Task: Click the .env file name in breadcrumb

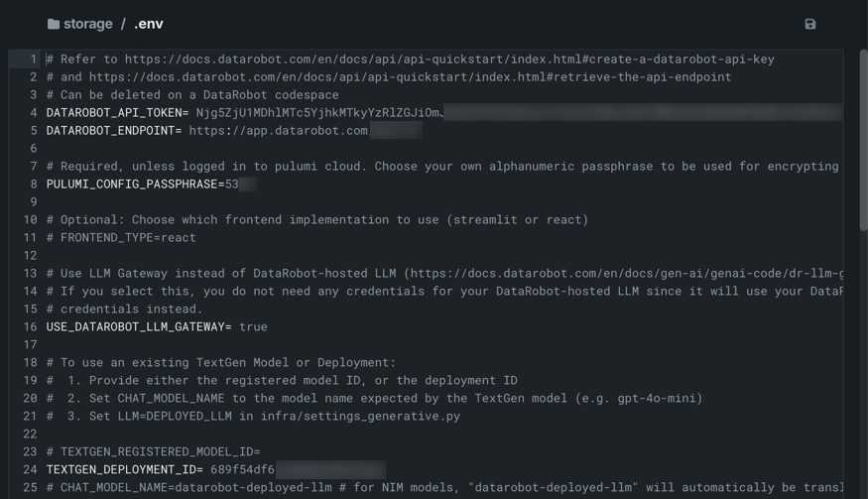Action: [x=149, y=24]
